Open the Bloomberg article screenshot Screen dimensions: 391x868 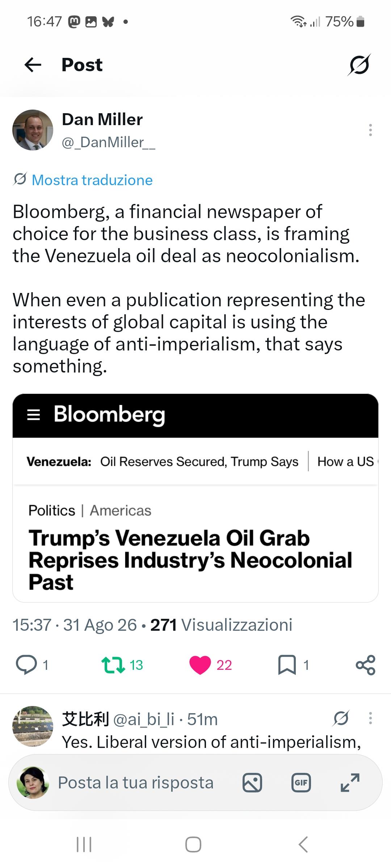(195, 498)
